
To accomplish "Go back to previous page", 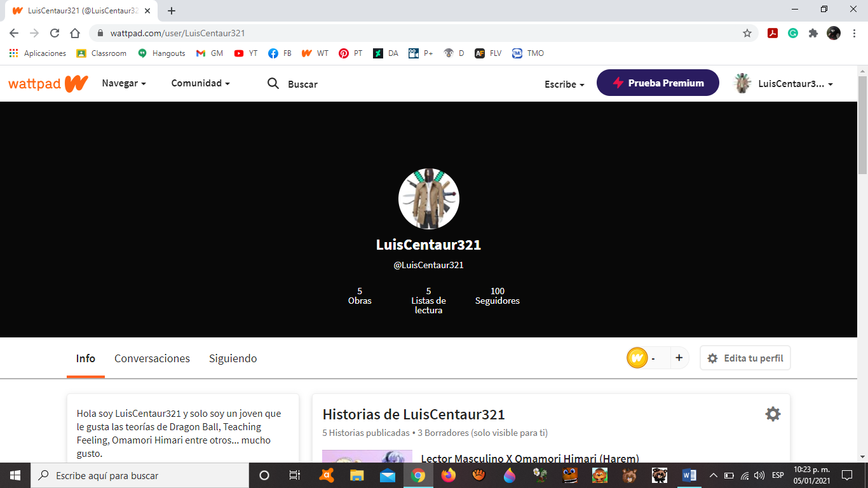I will tap(14, 33).
